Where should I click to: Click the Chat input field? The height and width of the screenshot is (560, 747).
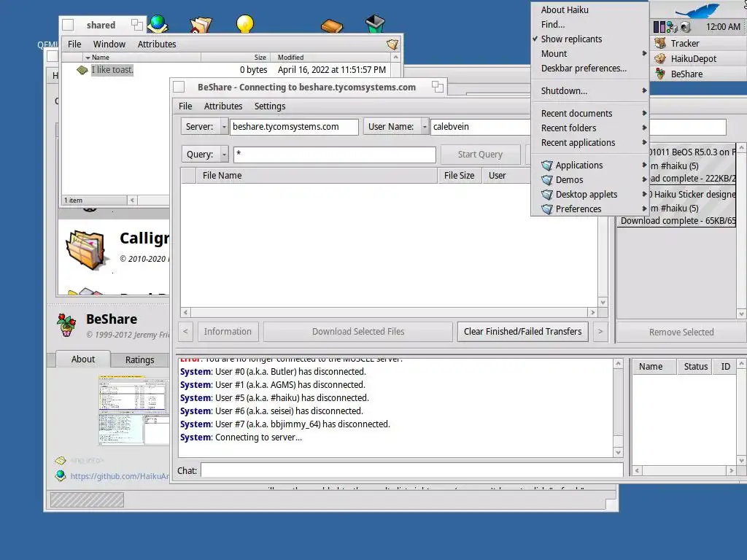411,470
